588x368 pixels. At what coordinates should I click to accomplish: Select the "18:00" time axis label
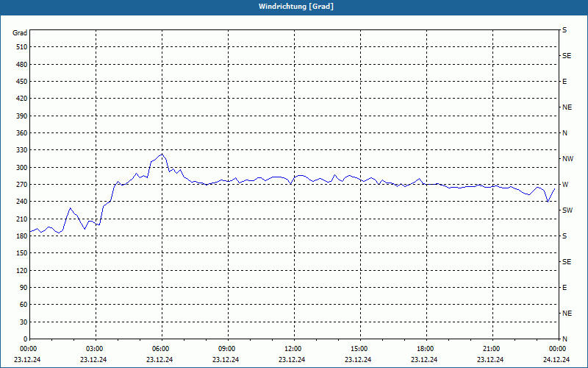click(x=426, y=349)
